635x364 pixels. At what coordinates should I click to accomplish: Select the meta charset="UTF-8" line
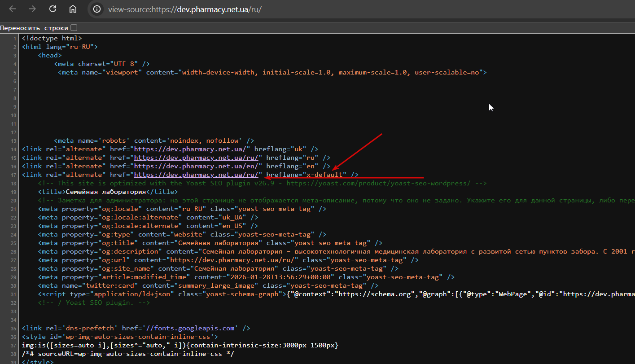click(102, 64)
